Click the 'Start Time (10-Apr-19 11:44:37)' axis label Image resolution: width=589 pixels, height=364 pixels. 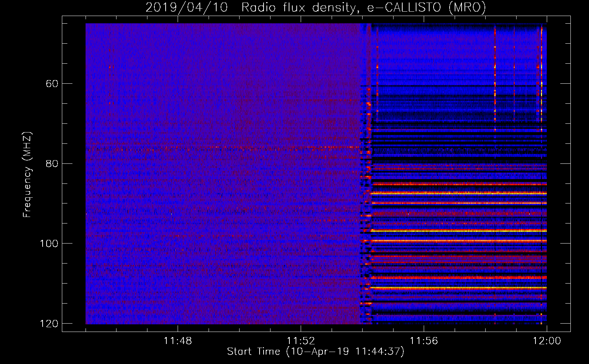tap(316, 352)
